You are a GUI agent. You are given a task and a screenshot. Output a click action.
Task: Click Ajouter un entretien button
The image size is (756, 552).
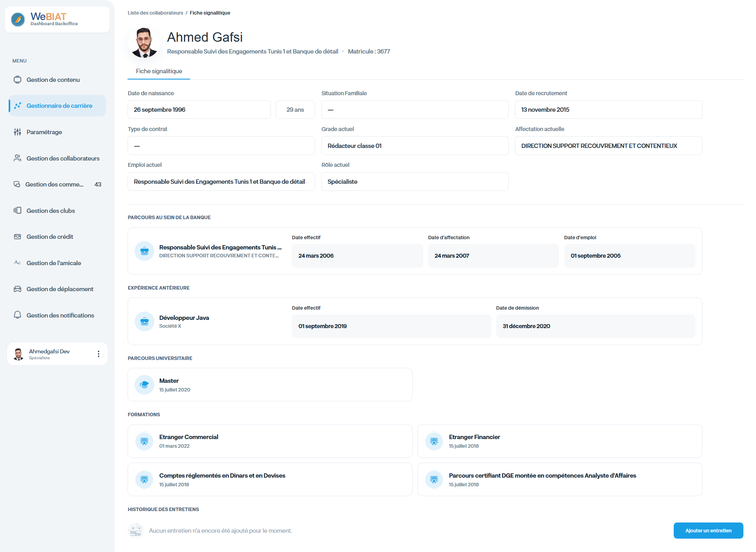(708, 530)
